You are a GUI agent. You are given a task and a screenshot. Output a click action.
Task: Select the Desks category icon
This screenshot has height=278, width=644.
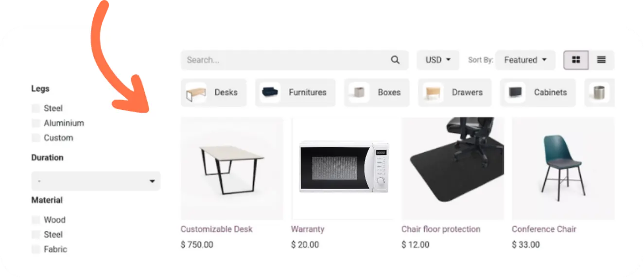pyautogui.click(x=195, y=92)
